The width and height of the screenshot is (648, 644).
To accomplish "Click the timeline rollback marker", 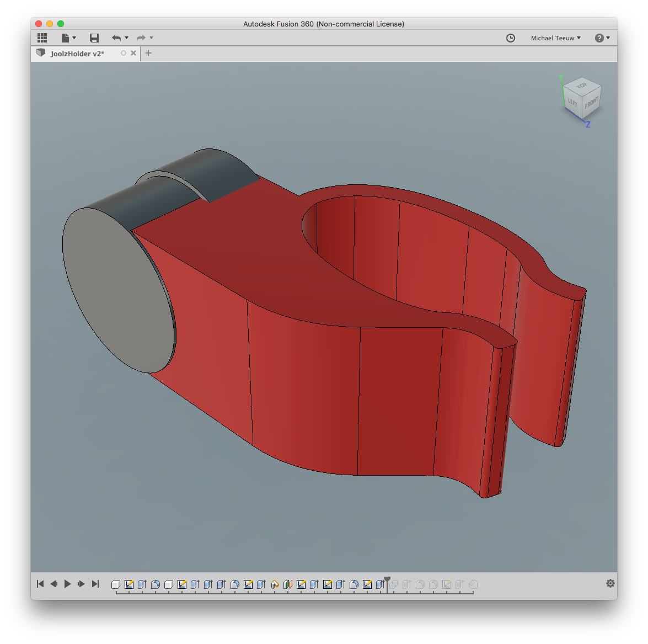I will click(x=387, y=581).
